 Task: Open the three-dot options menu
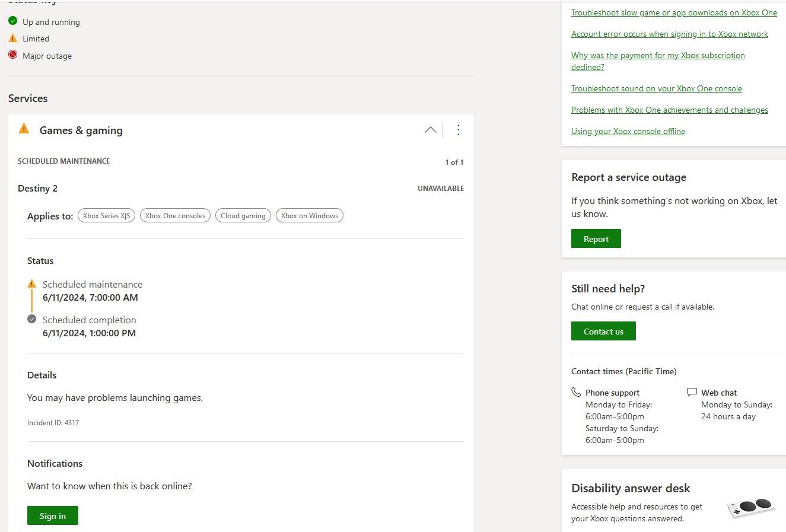458,130
